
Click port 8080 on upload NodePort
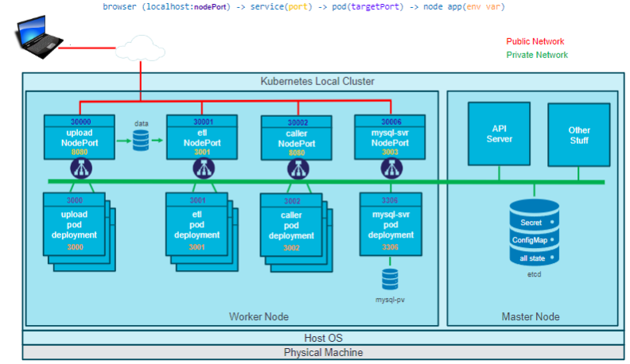(x=80, y=152)
